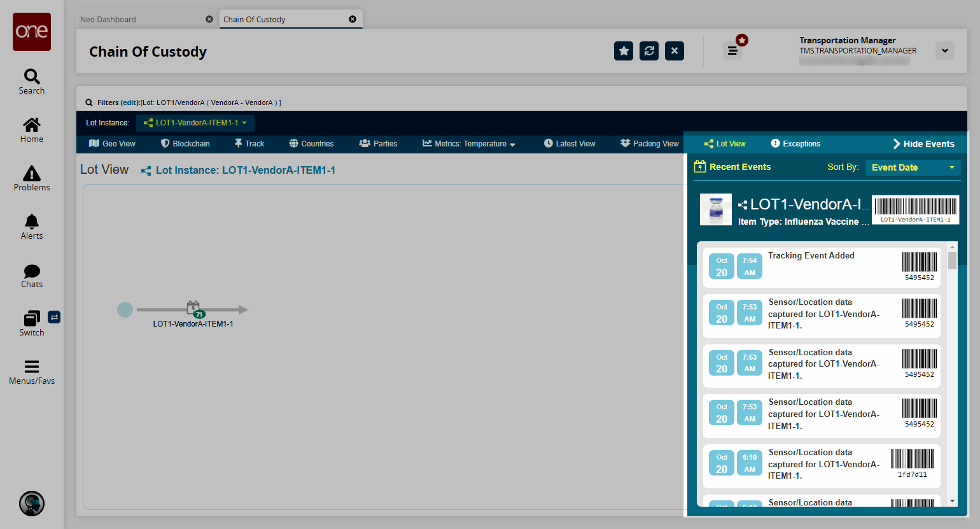This screenshot has width=980, height=529.
Task: Click the refresh icon in header
Action: point(649,51)
